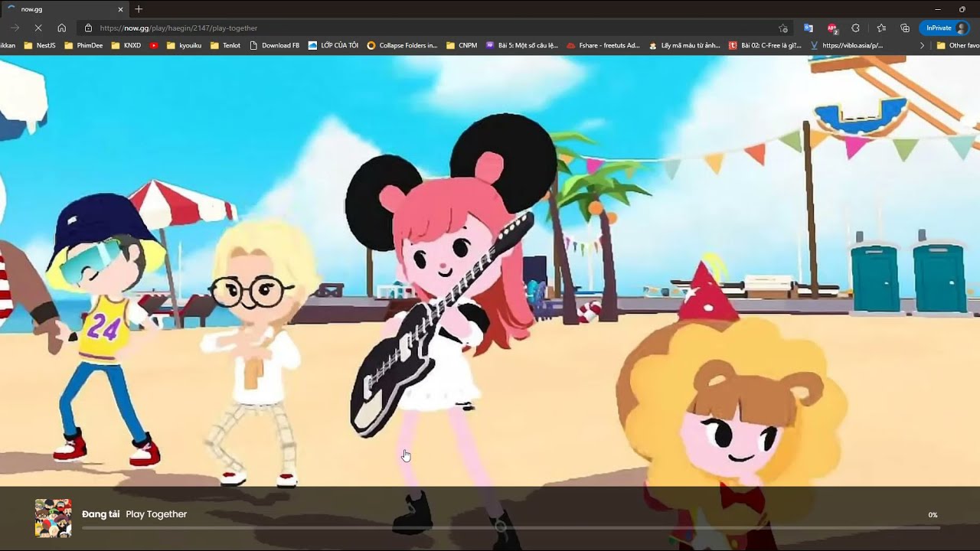The height and width of the screenshot is (551, 980).
Task: Expand the bookmarks overflow chevron
Action: [922, 45]
